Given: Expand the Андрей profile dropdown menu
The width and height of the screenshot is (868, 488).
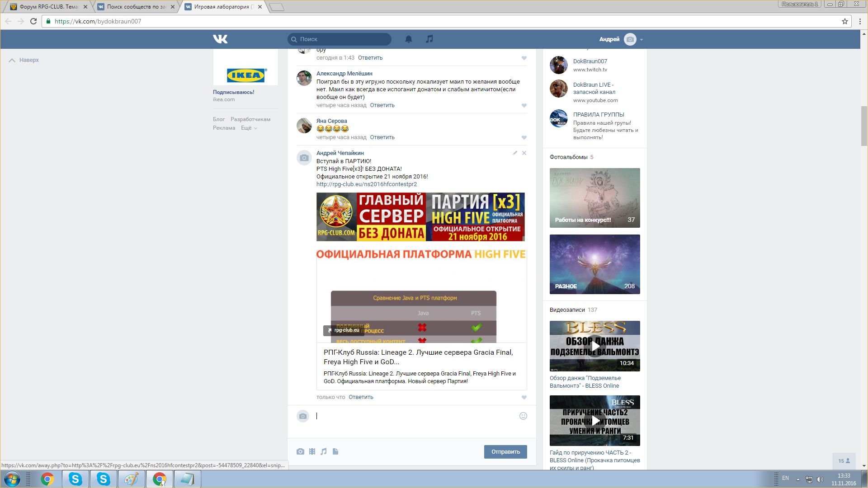Looking at the screenshot, I should (x=641, y=40).
